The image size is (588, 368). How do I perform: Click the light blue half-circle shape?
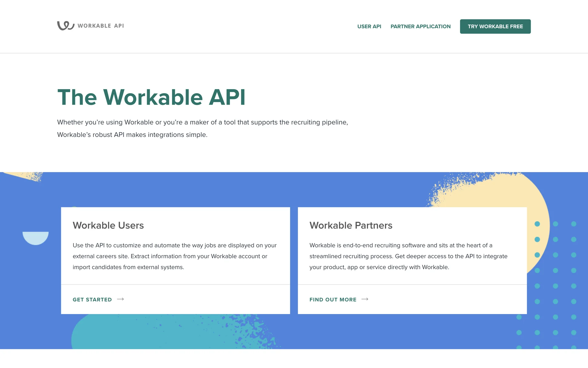[36, 238]
